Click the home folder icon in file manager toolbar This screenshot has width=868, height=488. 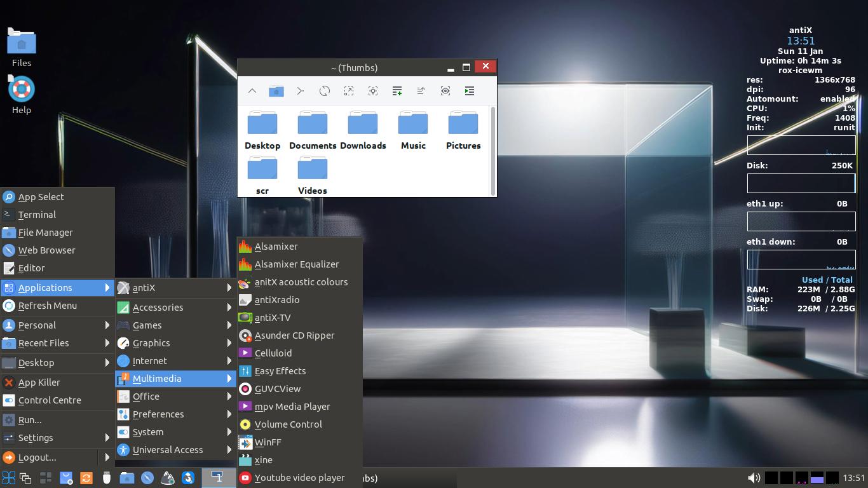point(276,91)
